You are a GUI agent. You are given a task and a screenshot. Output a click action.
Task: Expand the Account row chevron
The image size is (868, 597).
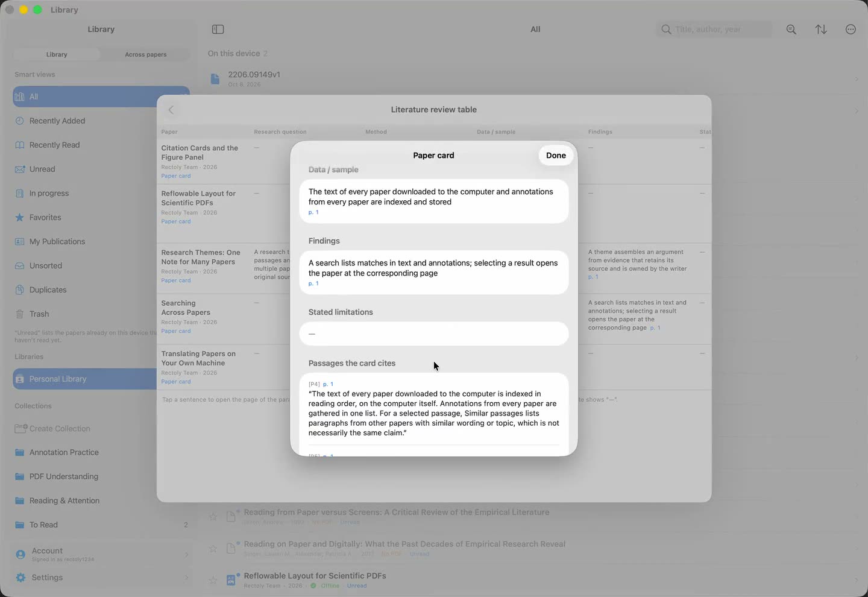point(186,554)
